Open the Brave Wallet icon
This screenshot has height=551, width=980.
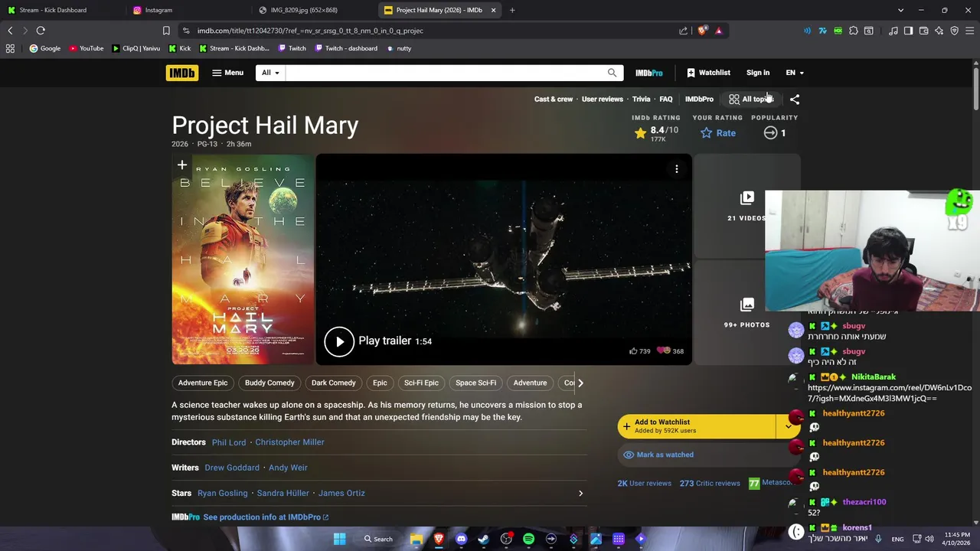(923, 31)
